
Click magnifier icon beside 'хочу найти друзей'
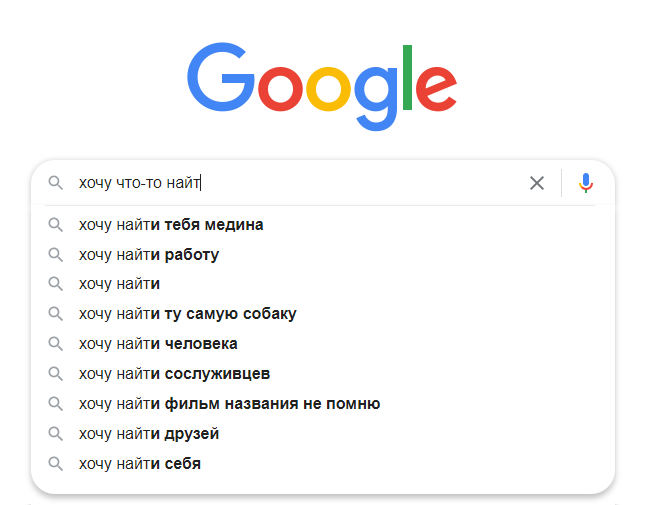point(56,433)
